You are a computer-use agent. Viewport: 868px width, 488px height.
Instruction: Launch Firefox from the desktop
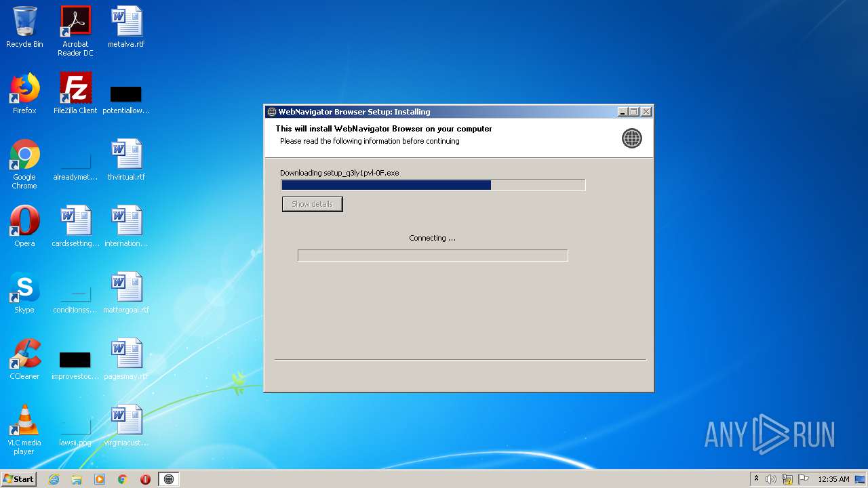pos(24,94)
